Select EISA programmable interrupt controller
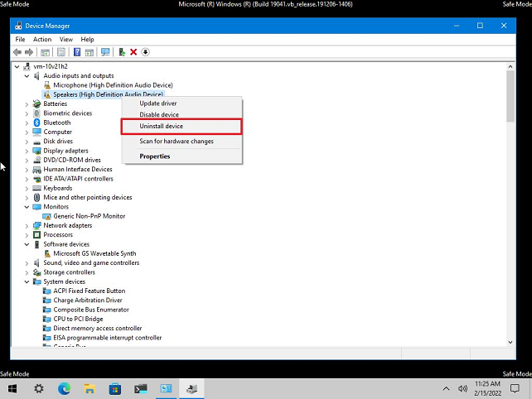Screen dimensions: 532x399 [x=108, y=338]
